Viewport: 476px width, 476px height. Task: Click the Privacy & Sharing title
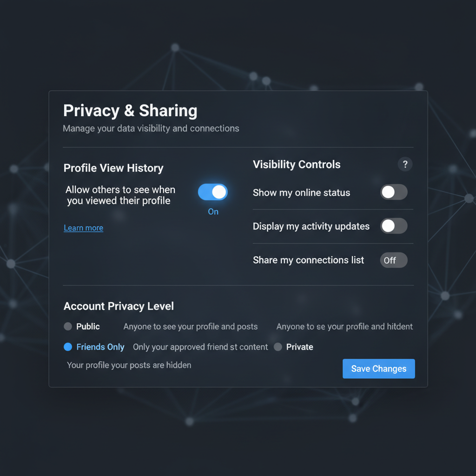click(x=130, y=111)
